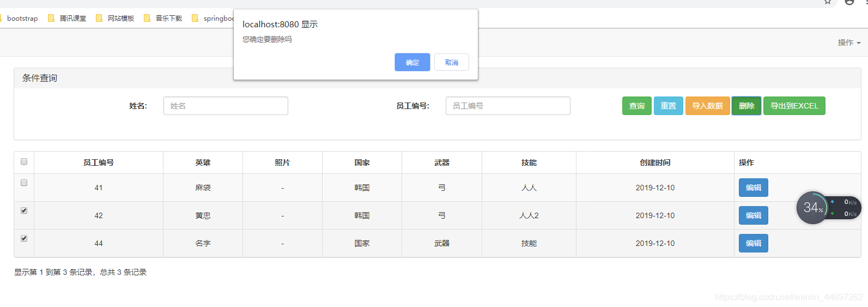Click the browser profile avatar icon

tap(849, 2)
